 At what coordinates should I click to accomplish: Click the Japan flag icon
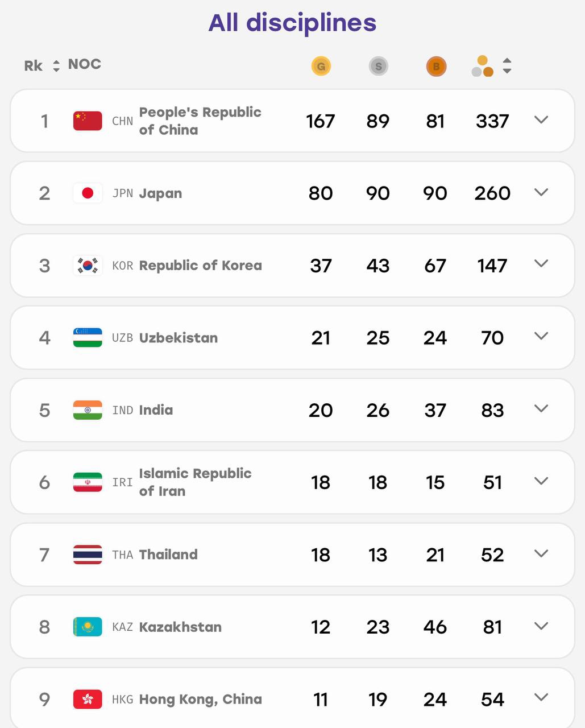coord(88,193)
